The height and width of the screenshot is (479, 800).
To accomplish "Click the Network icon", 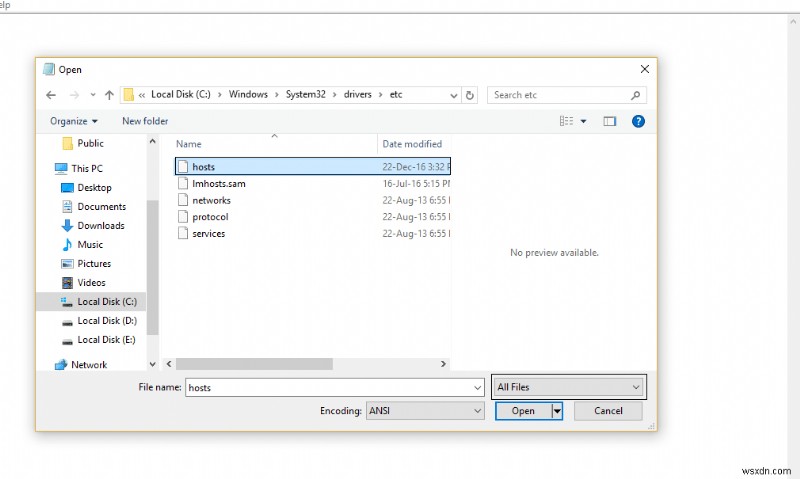I will (61, 365).
